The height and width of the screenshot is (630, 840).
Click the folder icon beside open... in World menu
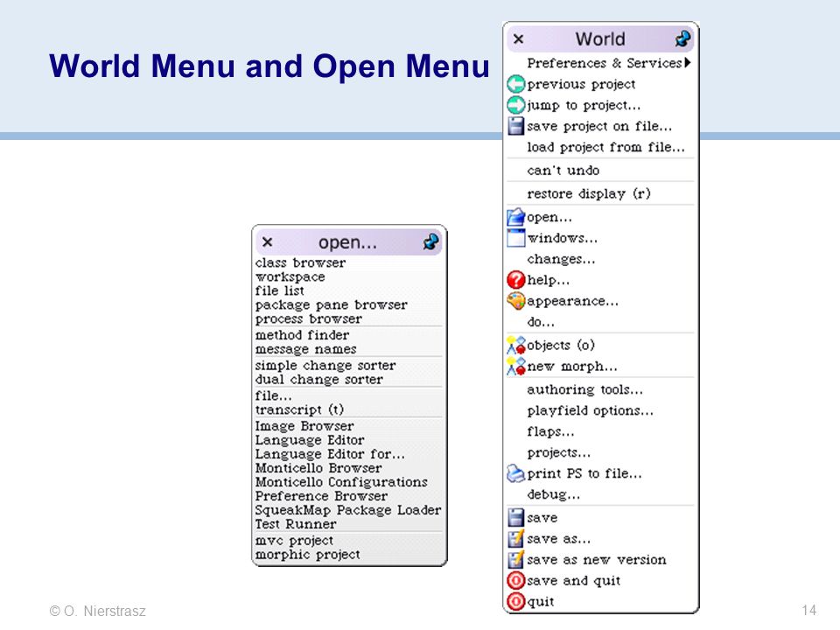click(516, 217)
